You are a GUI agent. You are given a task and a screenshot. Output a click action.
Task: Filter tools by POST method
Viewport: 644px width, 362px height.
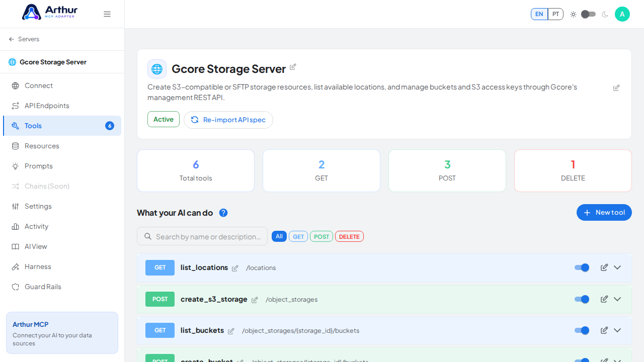[321, 236]
